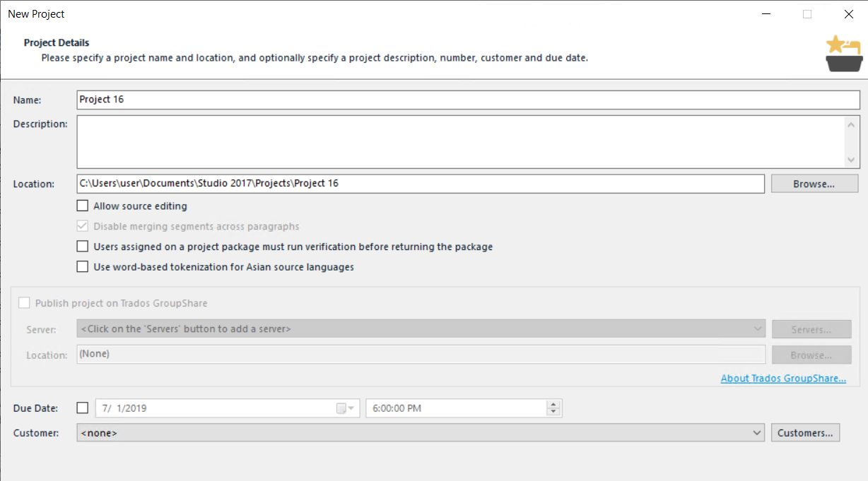Open the due date calendar dropdown
Screen dimensions: 868x481
[347, 408]
